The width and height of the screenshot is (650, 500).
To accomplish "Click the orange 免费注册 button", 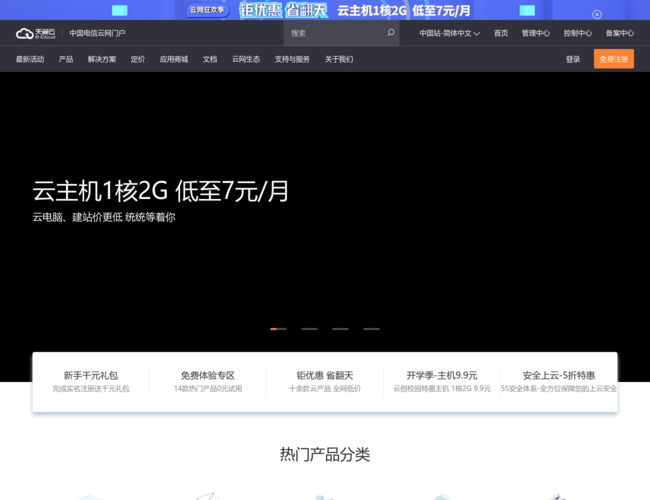I will (614, 59).
